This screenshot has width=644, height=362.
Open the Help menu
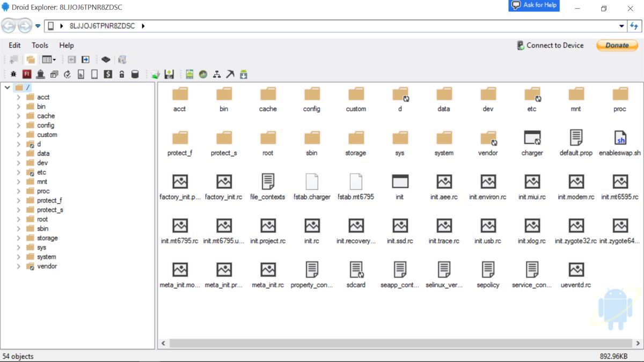point(67,46)
